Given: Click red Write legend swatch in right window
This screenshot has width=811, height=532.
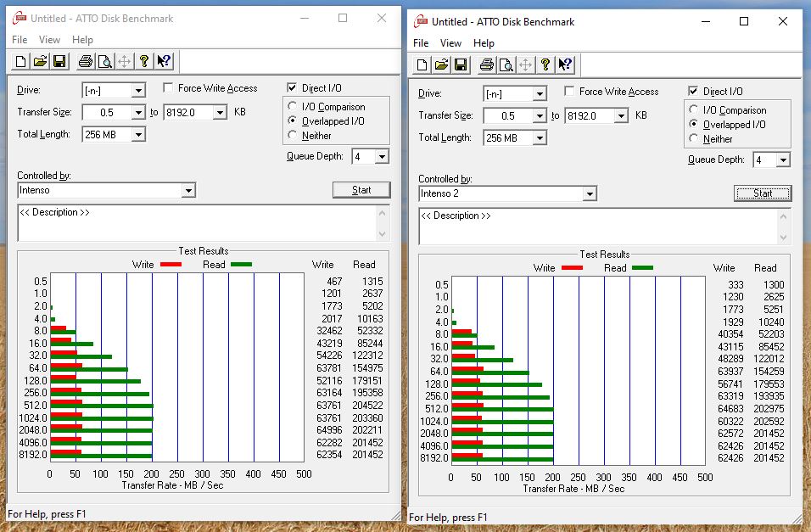Looking at the screenshot, I should click(x=573, y=267).
